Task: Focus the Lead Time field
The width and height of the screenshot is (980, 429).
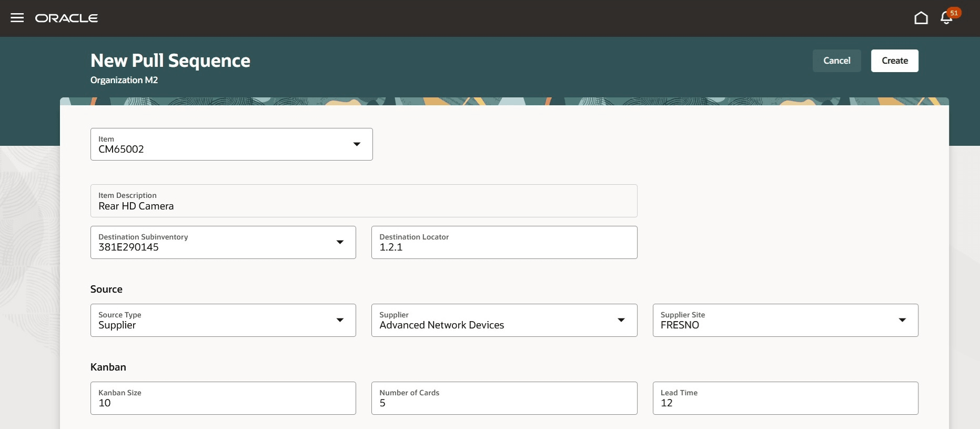Action: coord(785,398)
